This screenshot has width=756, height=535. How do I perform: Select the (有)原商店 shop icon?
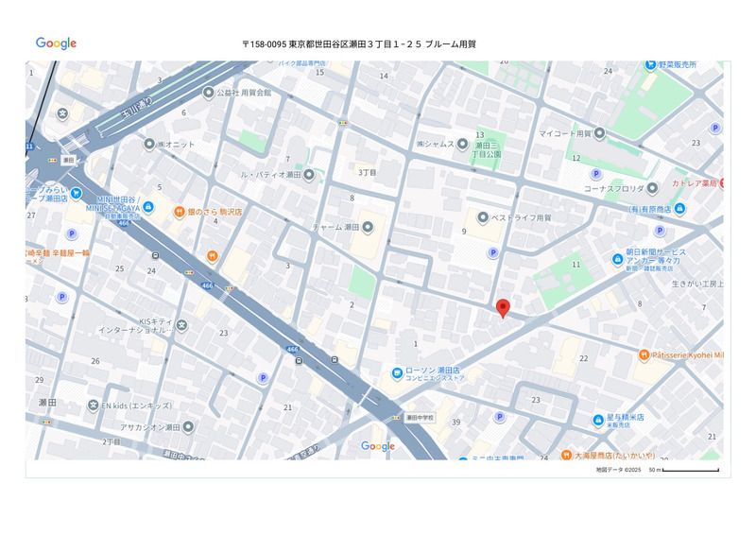679,209
